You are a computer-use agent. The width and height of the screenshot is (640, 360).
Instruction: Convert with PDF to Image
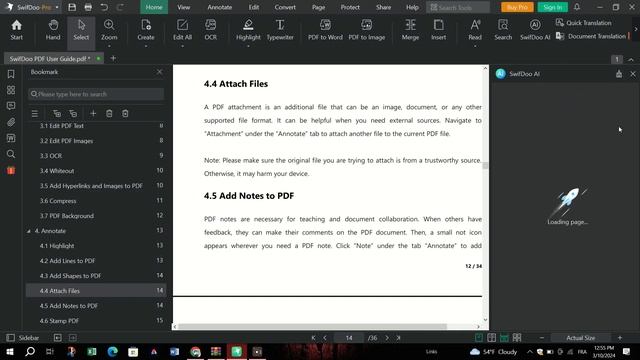367,30
